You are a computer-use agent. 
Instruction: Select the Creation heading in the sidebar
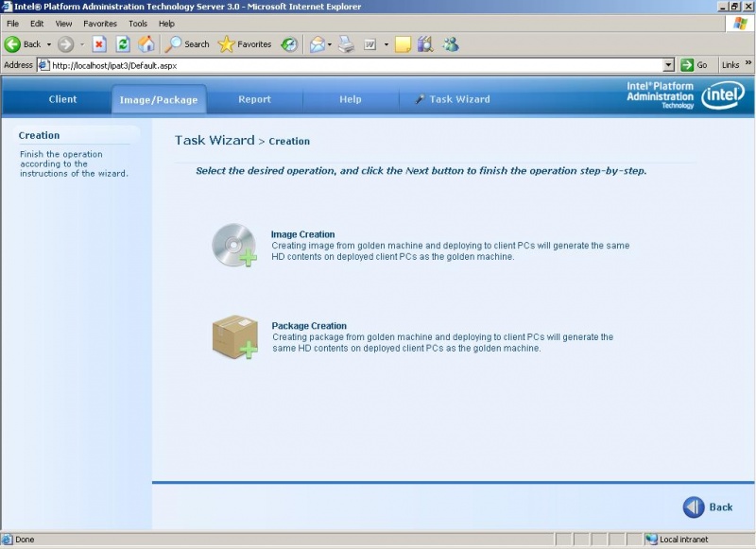[38, 135]
